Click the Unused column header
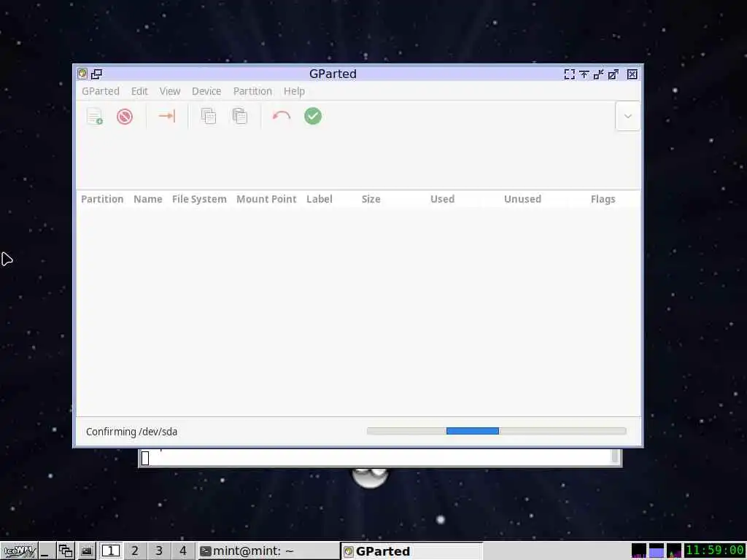 coord(522,199)
